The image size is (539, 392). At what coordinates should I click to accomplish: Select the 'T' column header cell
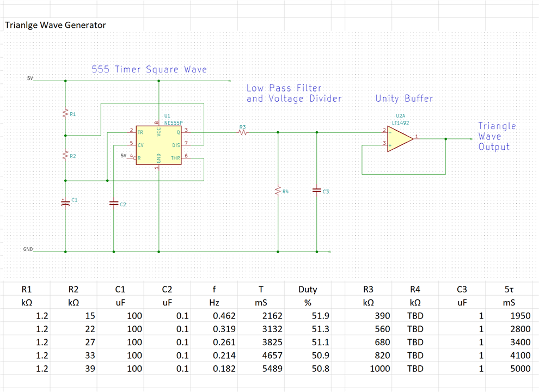[x=261, y=289]
